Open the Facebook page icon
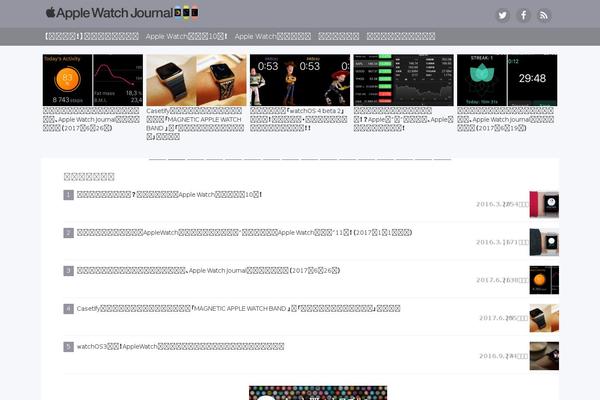The width and height of the screenshot is (600, 400). point(523,15)
